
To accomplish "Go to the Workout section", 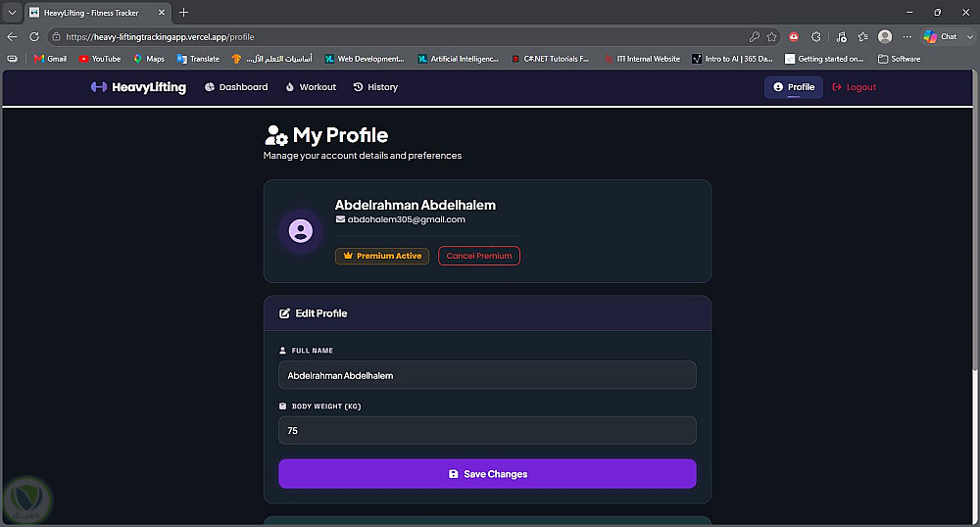I will pos(311,87).
